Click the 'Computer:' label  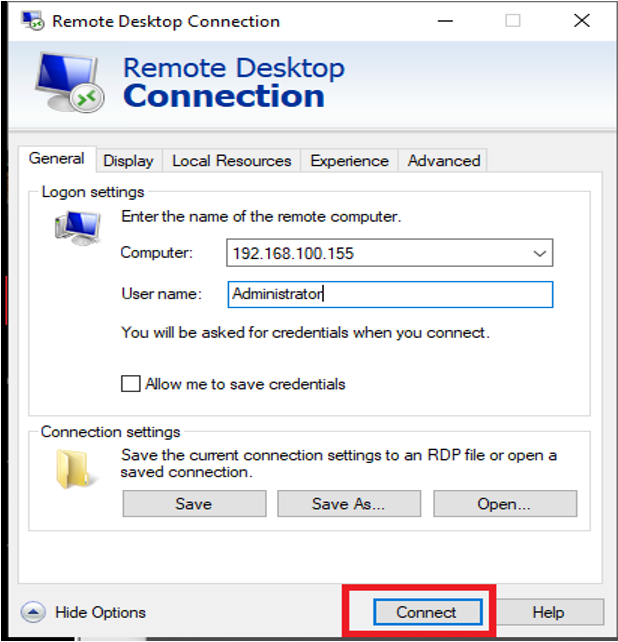tap(156, 253)
